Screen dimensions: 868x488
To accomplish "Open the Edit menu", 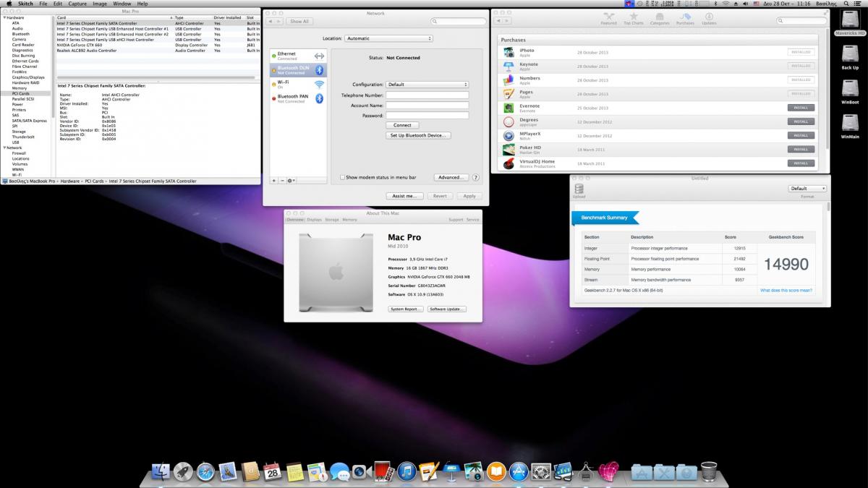I will pyautogui.click(x=58, y=4).
